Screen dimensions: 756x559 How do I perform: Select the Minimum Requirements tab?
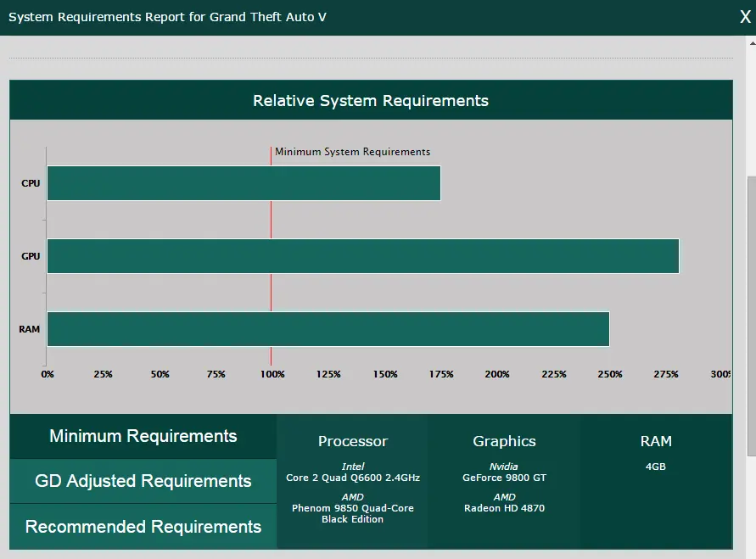point(143,436)
